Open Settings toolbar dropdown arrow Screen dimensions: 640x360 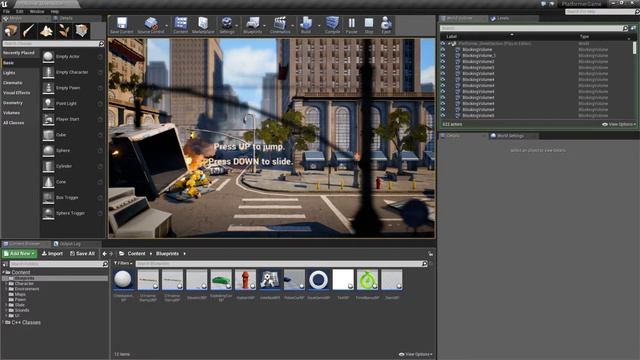[237, 25]
